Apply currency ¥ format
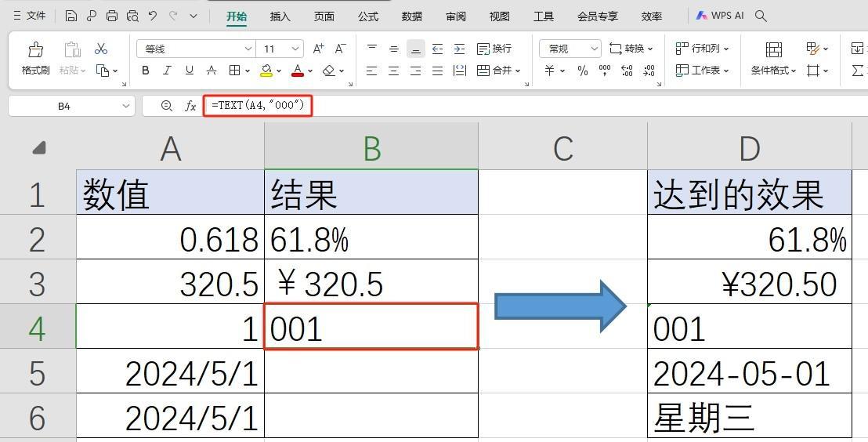 point(550,71)
